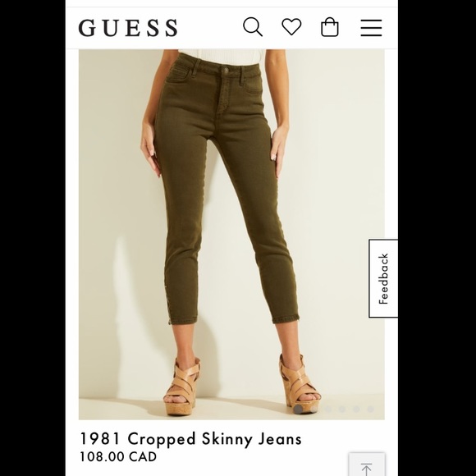Open the Feedback side tab

[x=383, y=279]
